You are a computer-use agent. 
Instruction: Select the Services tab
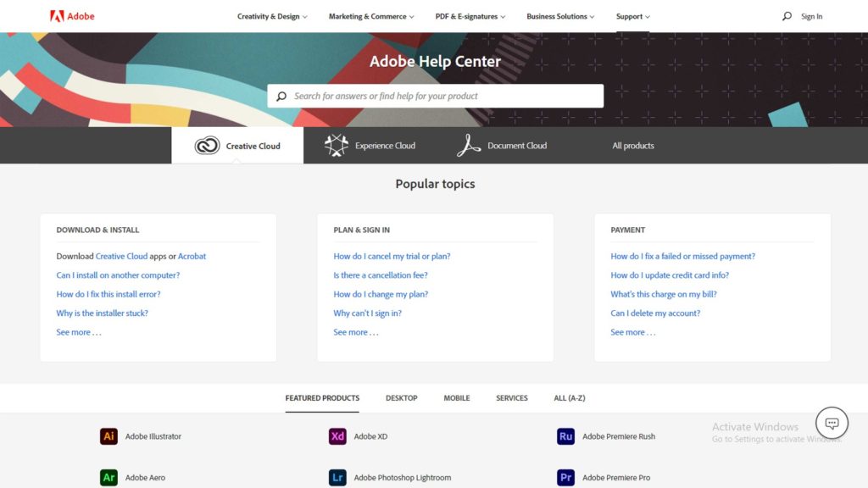[x=511, y=398]
